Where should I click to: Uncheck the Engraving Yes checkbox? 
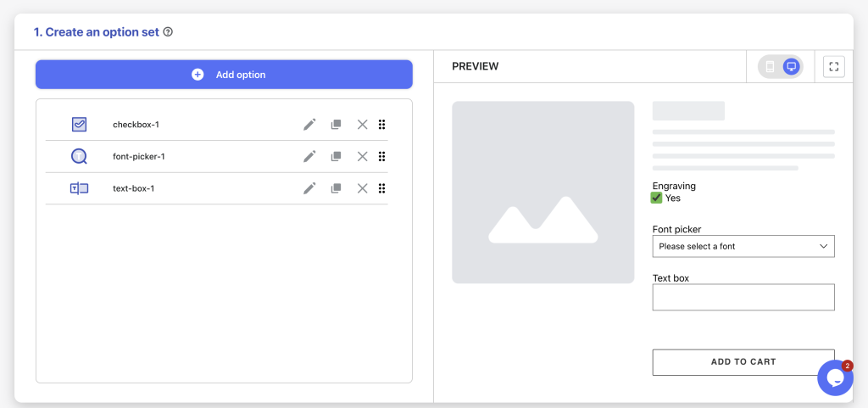point(657,198)
